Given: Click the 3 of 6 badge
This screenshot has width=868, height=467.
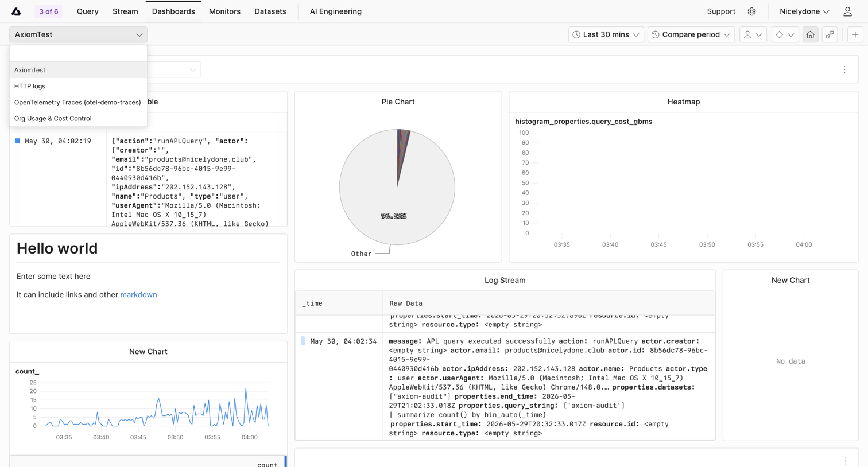Looking at the screenshot, I should tap(49, 11).
